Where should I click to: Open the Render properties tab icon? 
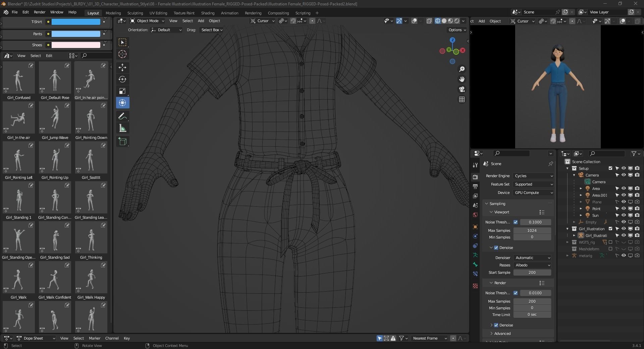(475, 177)
